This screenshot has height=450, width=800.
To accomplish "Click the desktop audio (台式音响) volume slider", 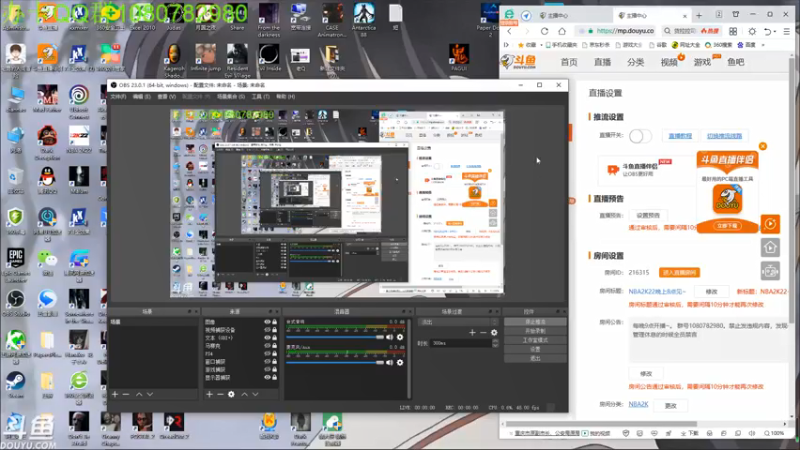I will pos(335,337).
